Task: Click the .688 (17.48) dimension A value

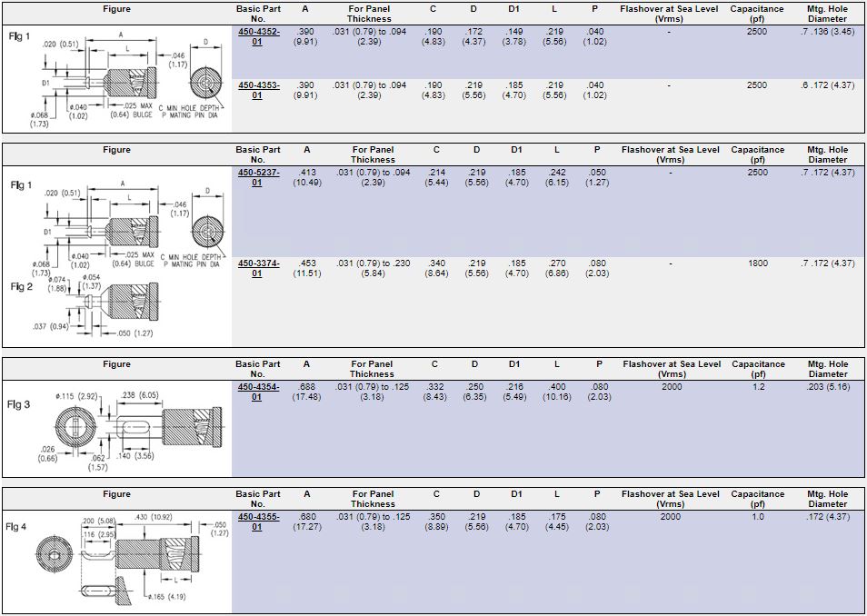Action: 305,392
